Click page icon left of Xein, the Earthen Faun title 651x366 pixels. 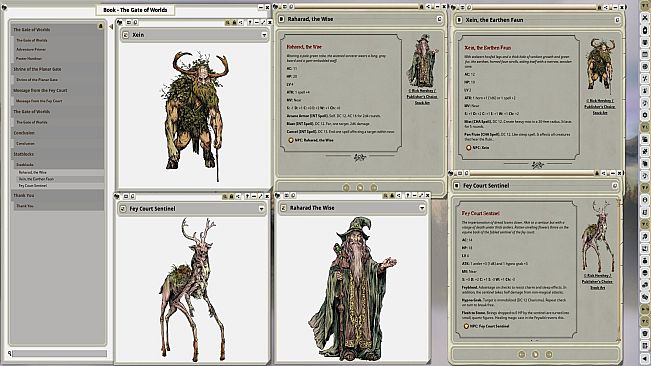459,20
